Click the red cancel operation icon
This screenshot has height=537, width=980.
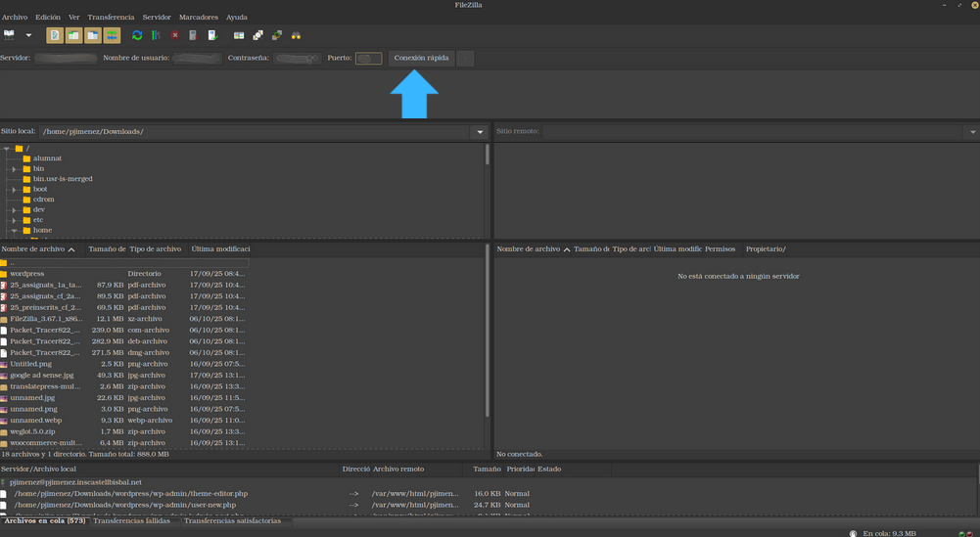tap(175, 35)
